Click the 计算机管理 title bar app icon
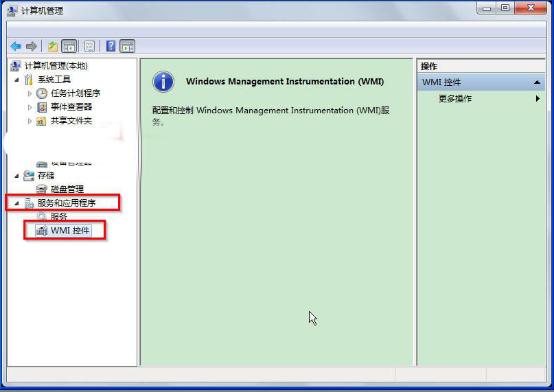The image size is (554, 392). coord(12,11)
